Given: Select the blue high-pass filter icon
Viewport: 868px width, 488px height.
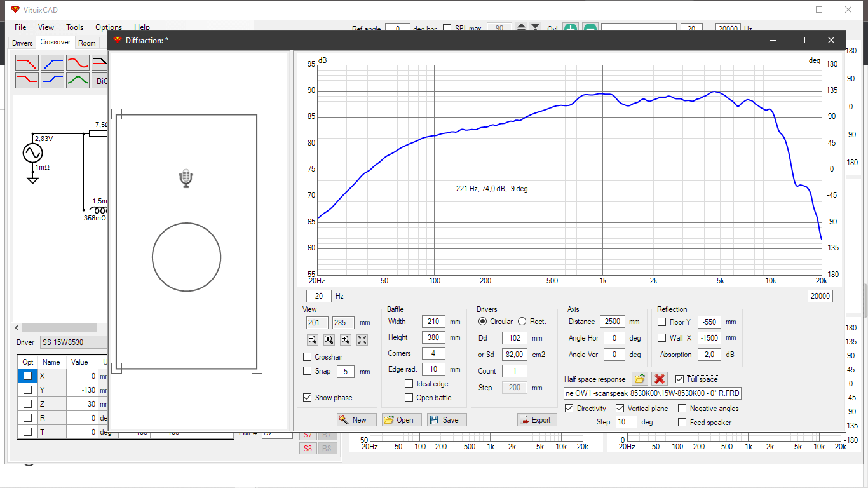Looking at the screenshot, I should tap(53, 63).
